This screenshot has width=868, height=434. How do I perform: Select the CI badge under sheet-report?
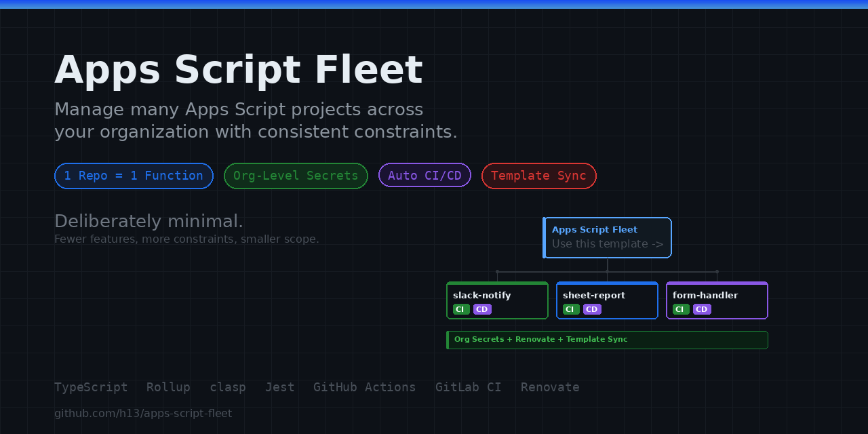click(x=572, y=309)
